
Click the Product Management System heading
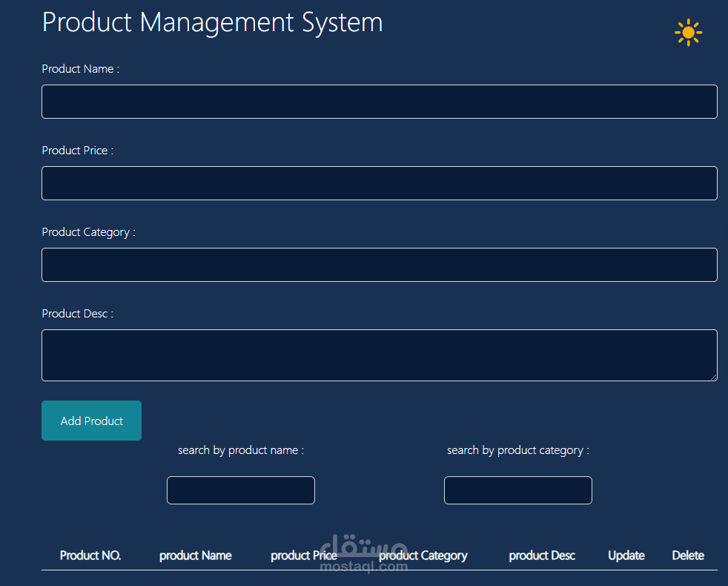click(213, 22)
